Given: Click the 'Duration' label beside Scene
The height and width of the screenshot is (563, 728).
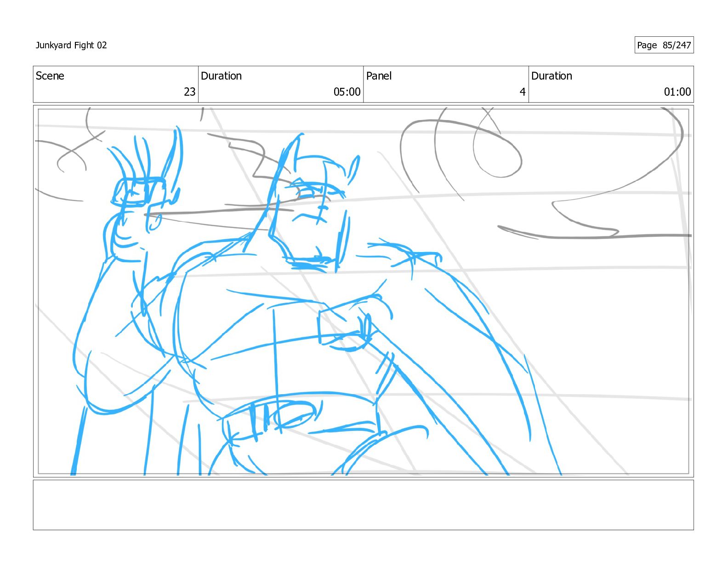Looking at the screenshot, I should point(221,76).
